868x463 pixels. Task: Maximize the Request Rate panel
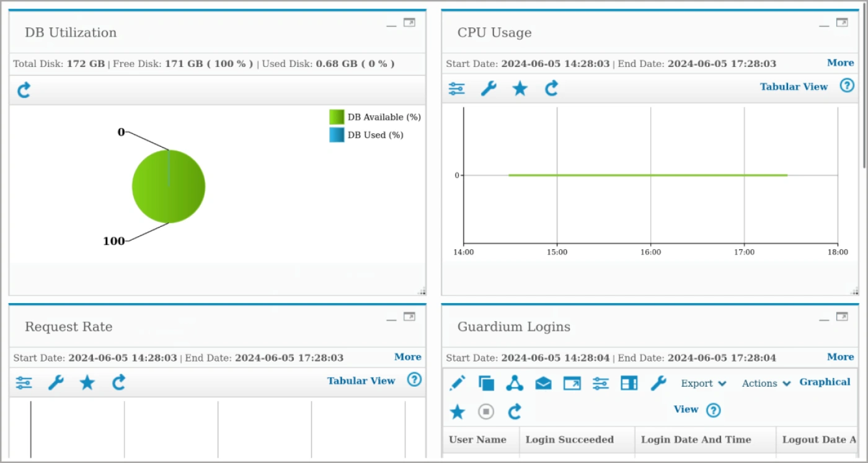(x=409, y=317)
